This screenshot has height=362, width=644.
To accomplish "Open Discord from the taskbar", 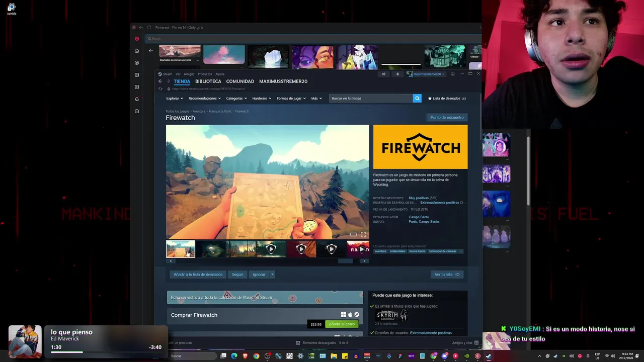I will point(444,356).
